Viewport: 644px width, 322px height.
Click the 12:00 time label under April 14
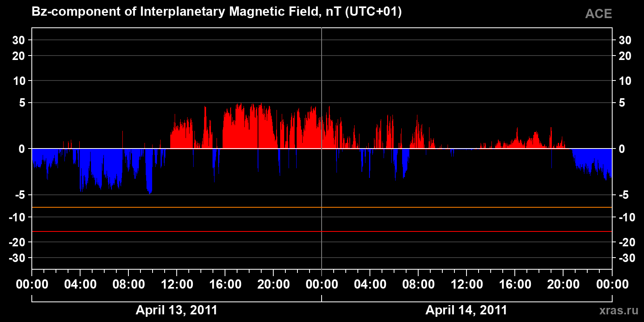tap(466, 284)
